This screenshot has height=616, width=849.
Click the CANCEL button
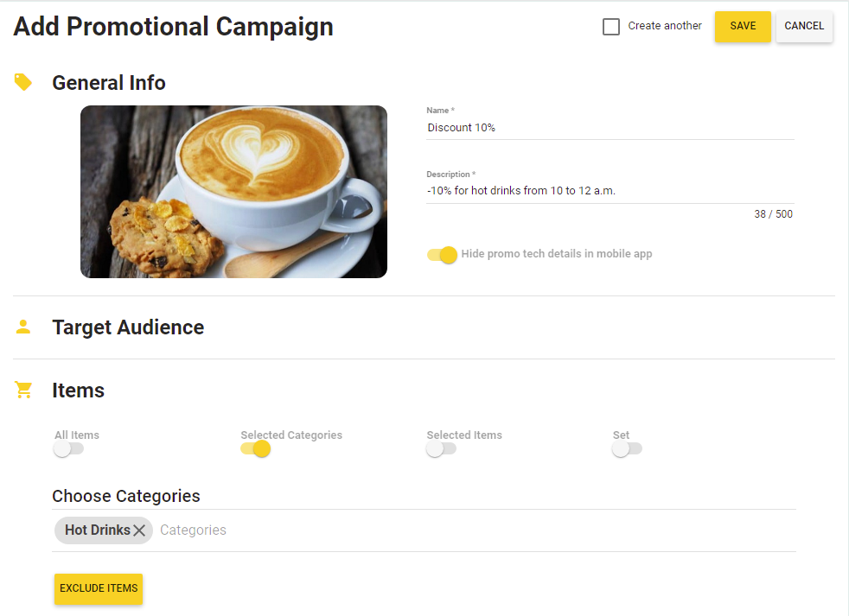point(803,27)
